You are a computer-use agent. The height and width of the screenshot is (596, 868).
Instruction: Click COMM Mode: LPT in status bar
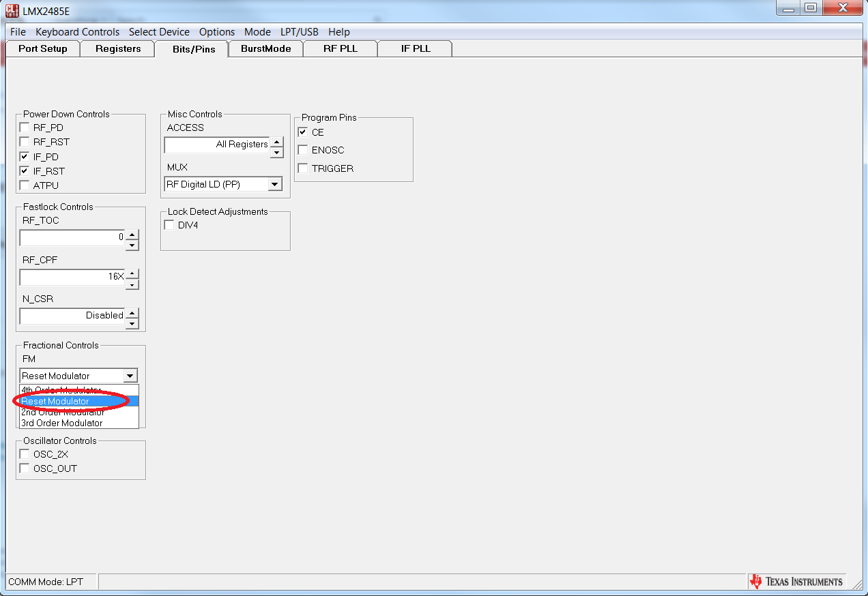pyautogui.click(x=46, y=582)
